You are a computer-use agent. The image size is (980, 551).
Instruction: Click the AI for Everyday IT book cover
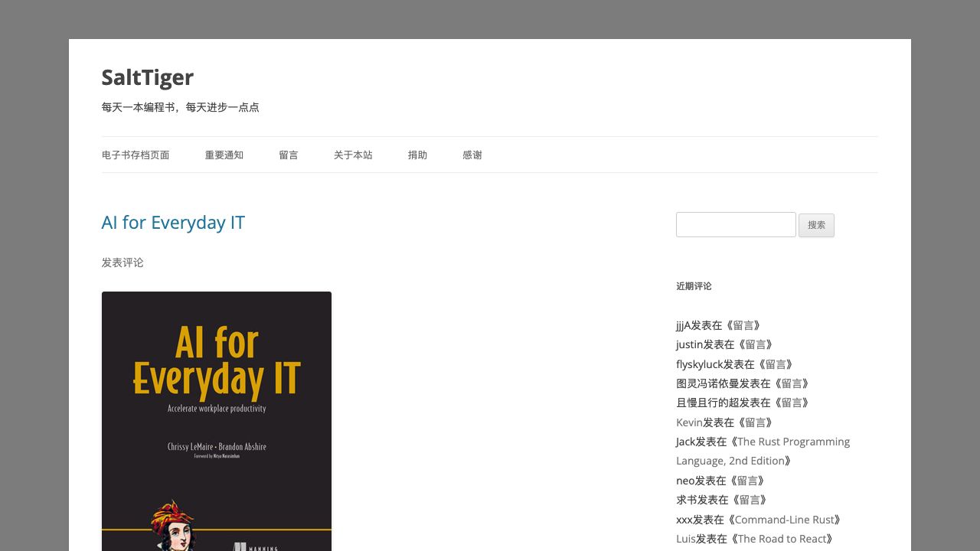pyautogui.click(x=217, y=421)
